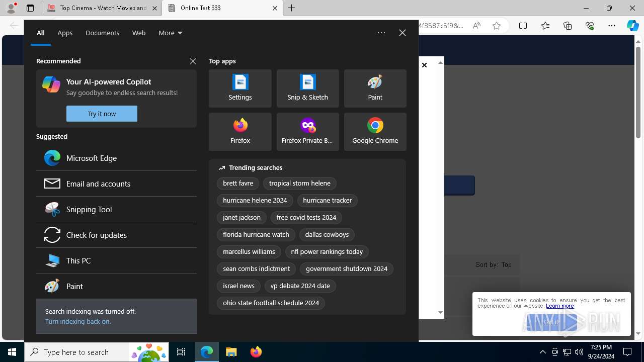
Task: Click Turn indexing back on link
Action: tap(78, 321)
